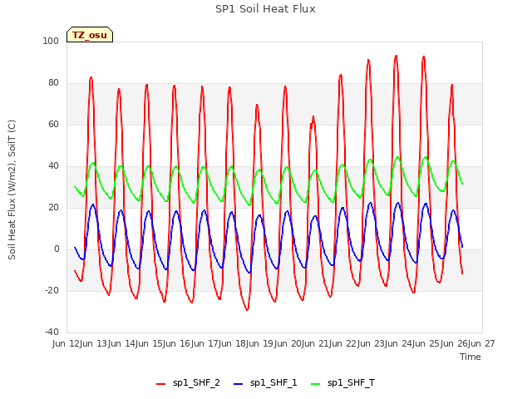Toggle the sp1_SHF_2 legend label
This screenshot has width=532, height=399.
(196, 383)
